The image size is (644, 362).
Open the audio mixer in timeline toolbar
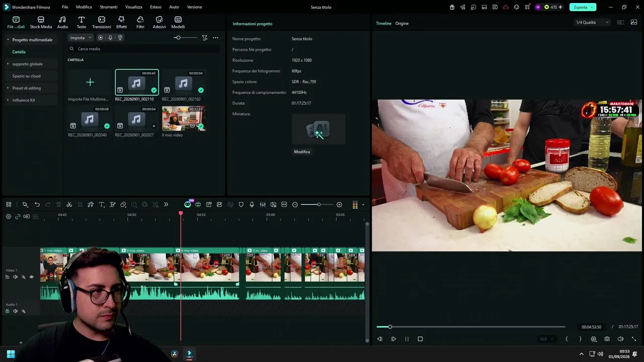coord(263,205)
